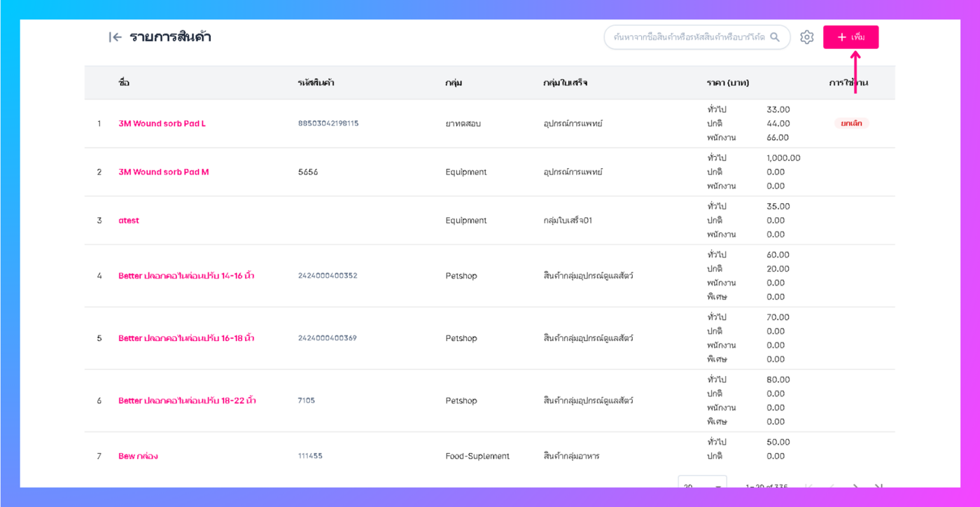This screenshot has width=980, height=507.
Task: Click the ยกเลิก status badge
Action: (x=851, y=123)
